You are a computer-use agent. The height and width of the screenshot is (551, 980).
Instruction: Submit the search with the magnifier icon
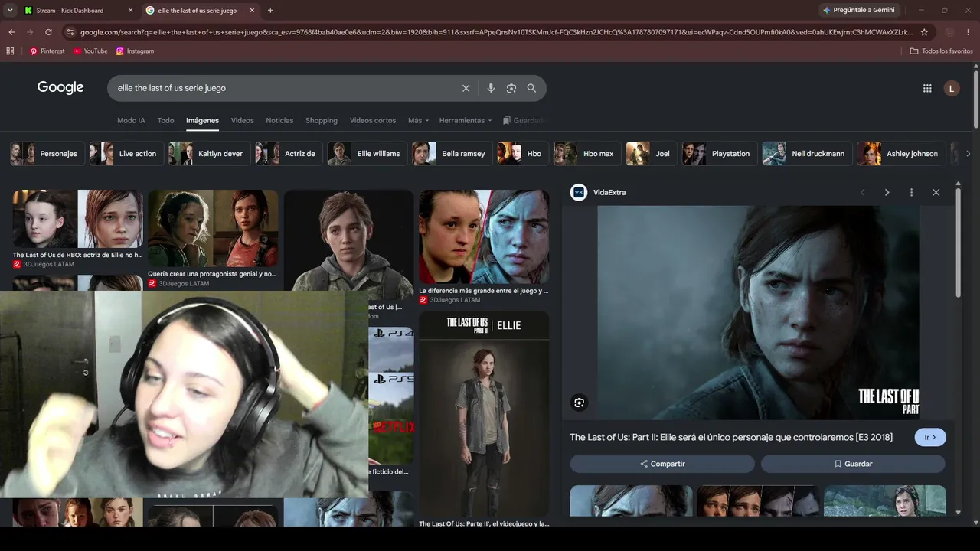(x=531, y=88)
